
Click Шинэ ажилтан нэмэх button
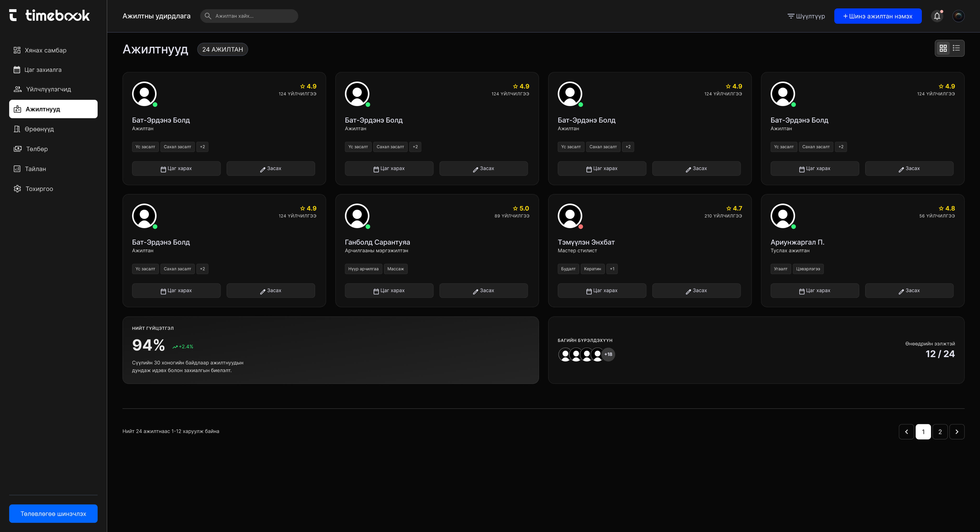(x=878, y=16)
